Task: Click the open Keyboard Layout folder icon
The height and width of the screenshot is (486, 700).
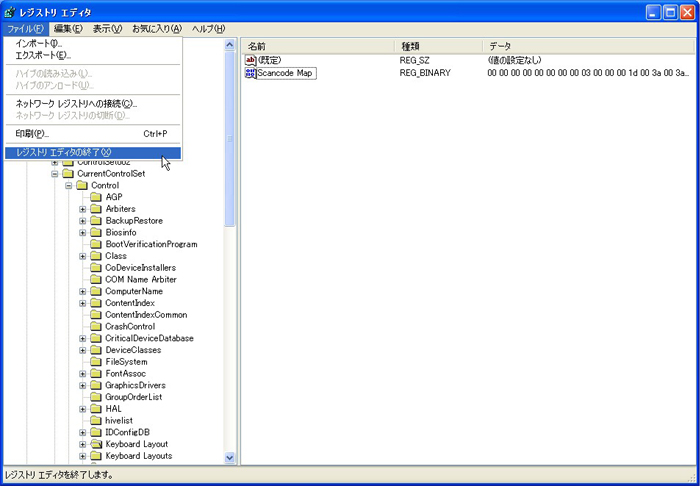Action: point(96,444)
